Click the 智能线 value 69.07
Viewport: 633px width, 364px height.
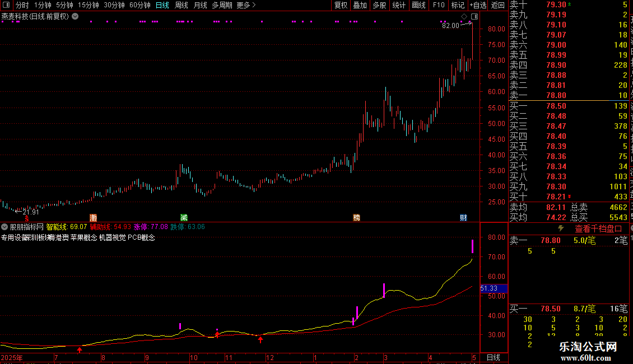coord(78,227)
